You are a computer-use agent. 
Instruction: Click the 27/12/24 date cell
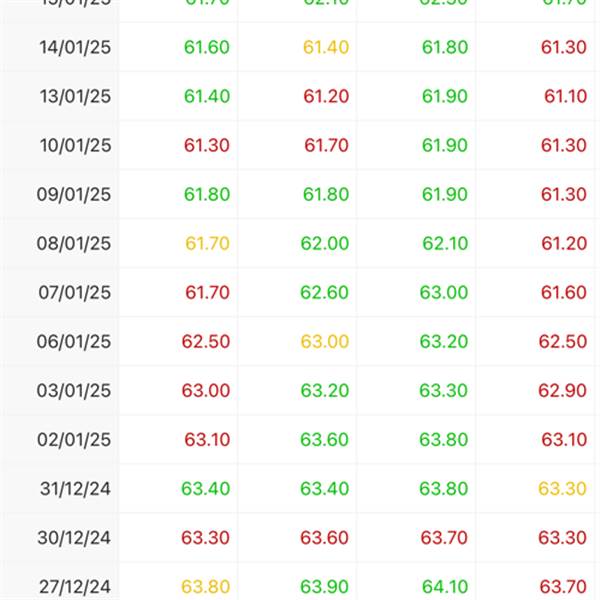coord(75,587)
